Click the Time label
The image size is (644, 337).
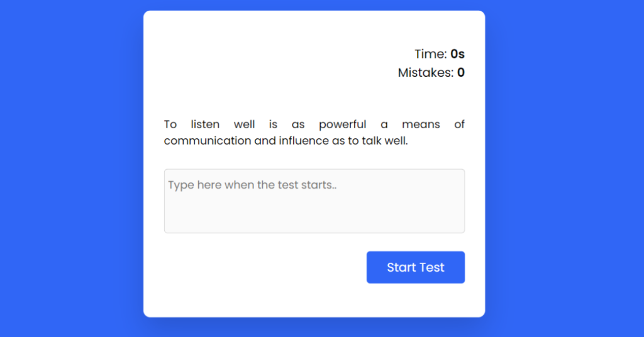tap(431, 54)
